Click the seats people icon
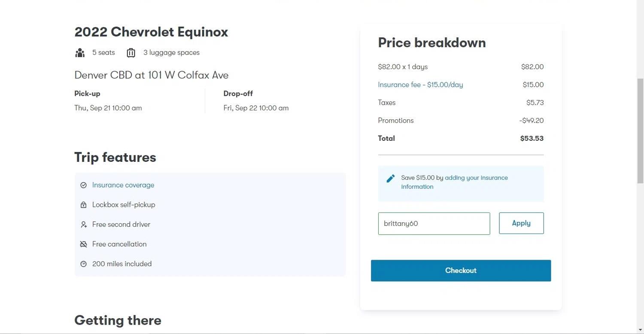This screenshot has height=334, width=644. (80, 53)
